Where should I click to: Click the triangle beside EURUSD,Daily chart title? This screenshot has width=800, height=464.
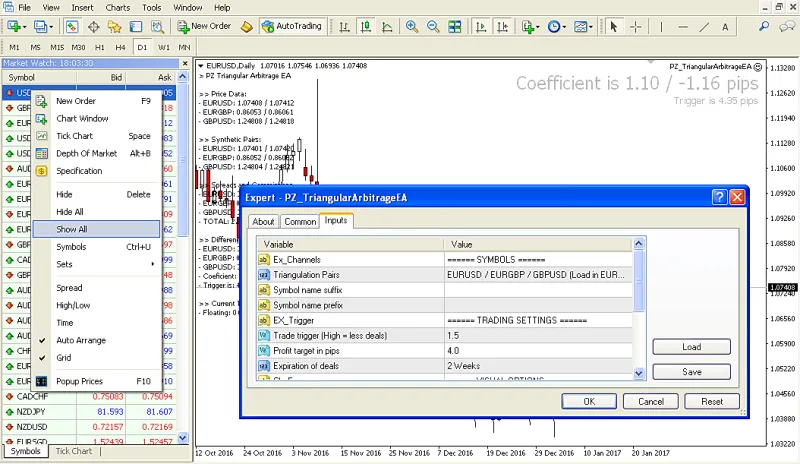[x=201, y=66]
